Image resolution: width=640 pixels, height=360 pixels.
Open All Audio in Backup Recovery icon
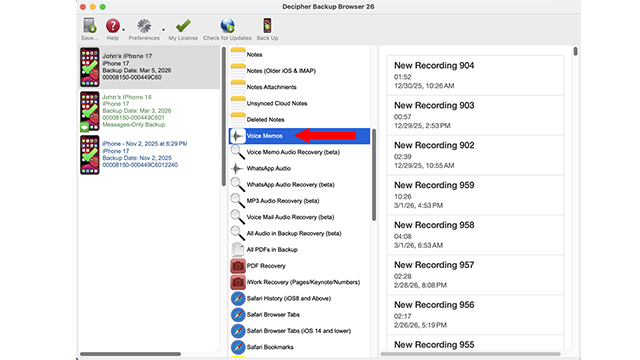pyautogui.click(x=238, y=233)
